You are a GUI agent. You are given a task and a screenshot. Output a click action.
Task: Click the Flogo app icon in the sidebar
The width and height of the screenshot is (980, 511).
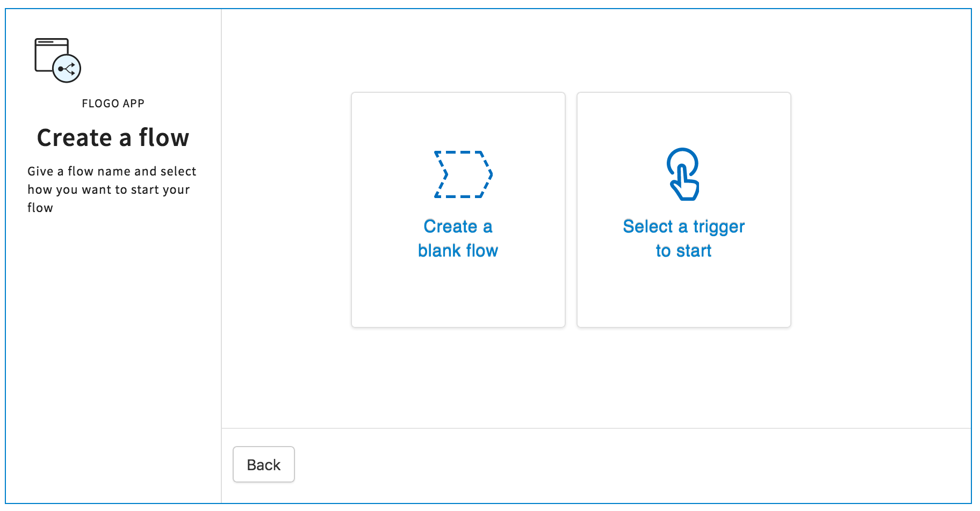57,60
